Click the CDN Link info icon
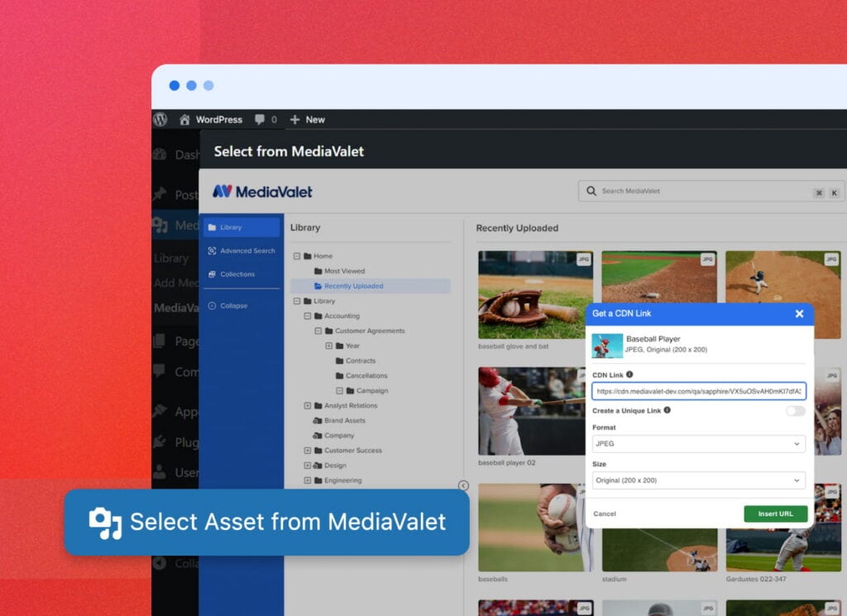 pos(629,374)
